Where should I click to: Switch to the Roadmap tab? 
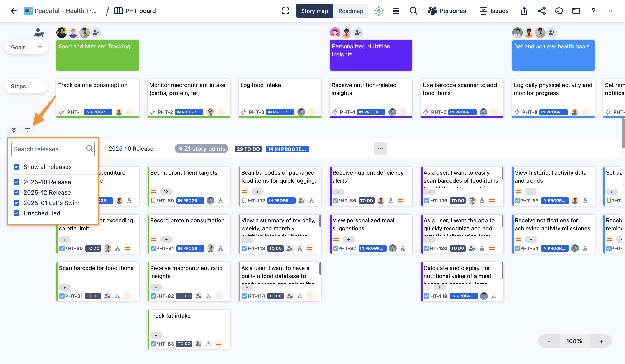click(350, 11)
